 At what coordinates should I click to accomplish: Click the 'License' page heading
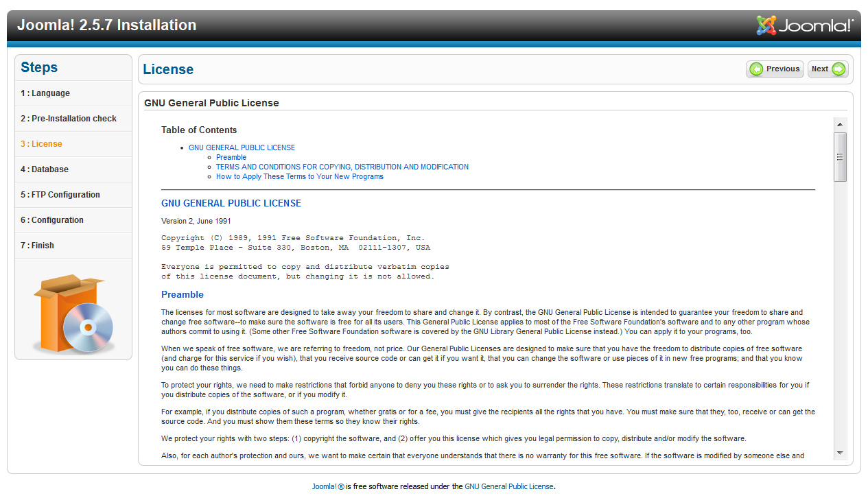pos(168,69)
